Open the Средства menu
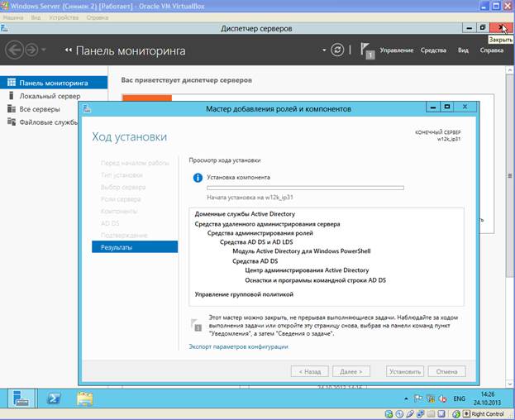The width and height of the screenshot is (515, 420). point(433,50)
